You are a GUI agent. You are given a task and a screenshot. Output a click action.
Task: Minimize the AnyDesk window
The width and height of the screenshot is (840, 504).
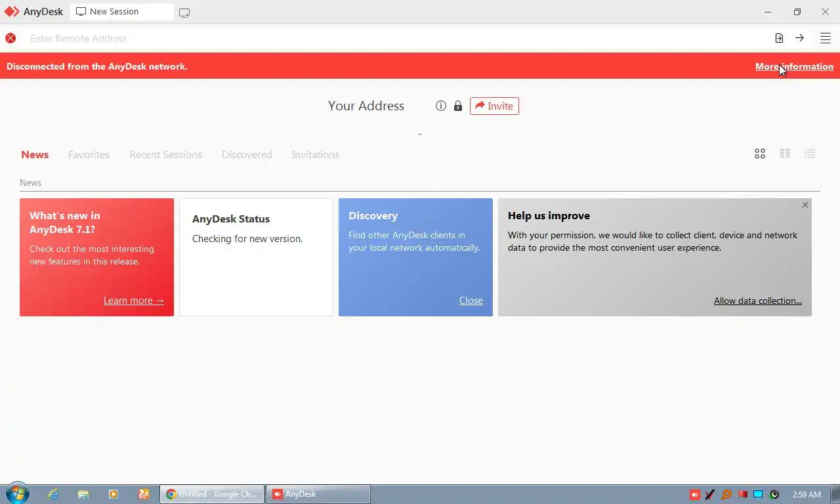(768, 12)
